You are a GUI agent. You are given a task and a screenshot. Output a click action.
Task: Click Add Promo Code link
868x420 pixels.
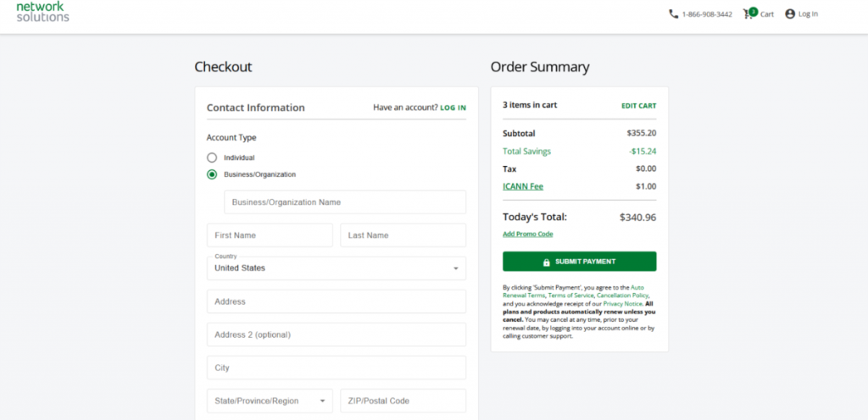(x=527, y=234)
